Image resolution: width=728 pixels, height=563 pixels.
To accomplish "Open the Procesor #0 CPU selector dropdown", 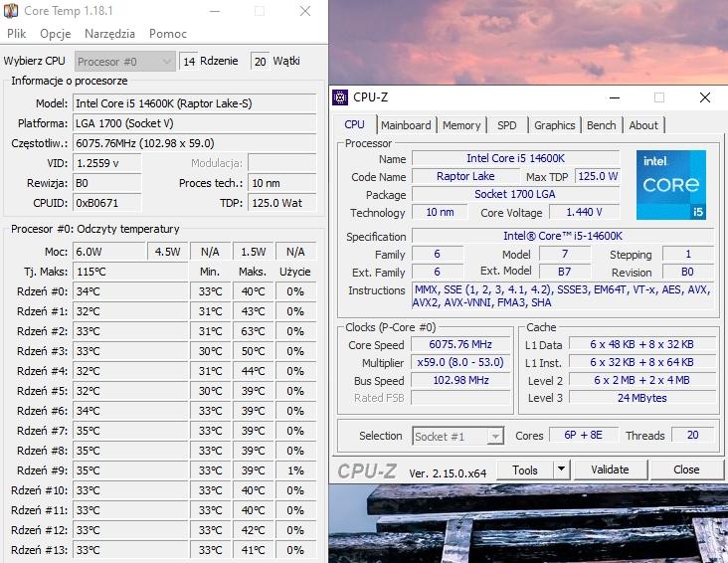I will point(124,61).
